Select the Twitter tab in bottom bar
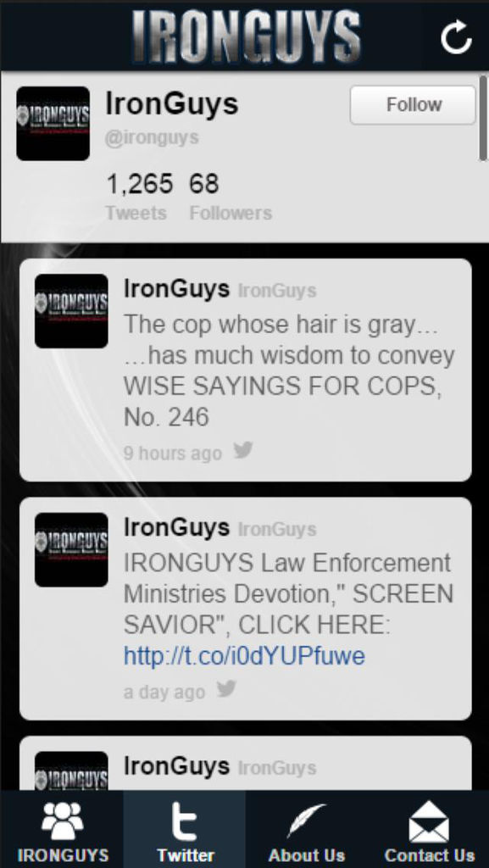 click(x=184, y=829)
